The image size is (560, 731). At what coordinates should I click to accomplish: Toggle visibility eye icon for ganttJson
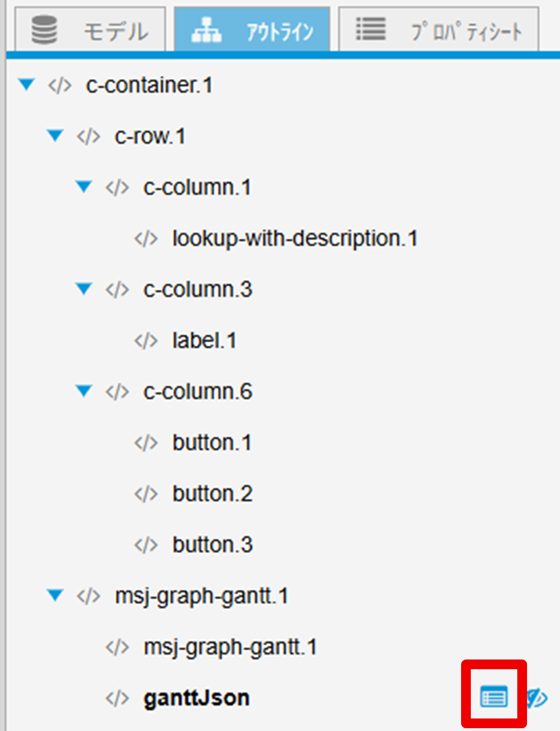538,698
